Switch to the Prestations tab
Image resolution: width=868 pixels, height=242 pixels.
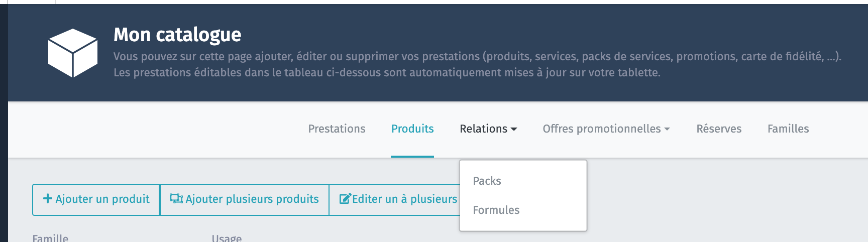click(x=337, y=129)
